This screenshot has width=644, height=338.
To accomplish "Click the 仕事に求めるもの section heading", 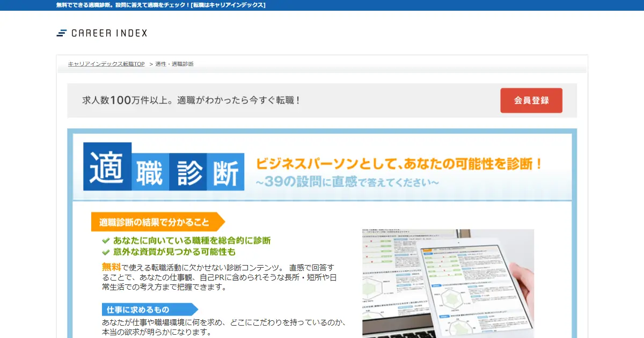I will pyautogui.click(x=150, y=310).
